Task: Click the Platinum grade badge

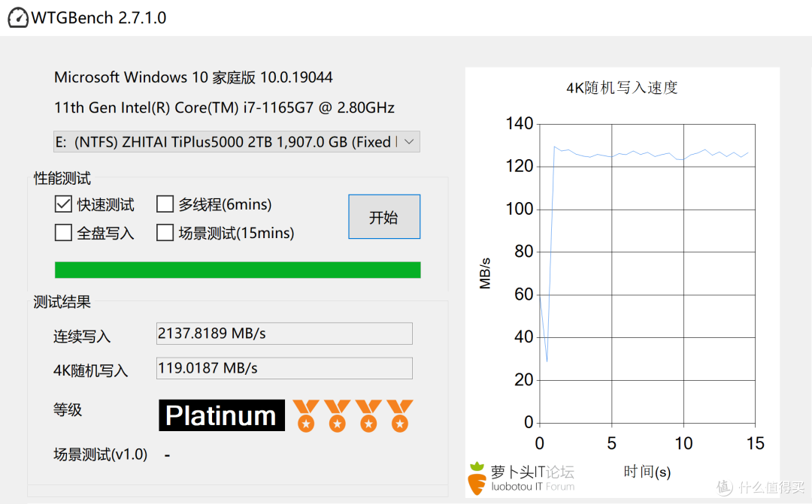Action: 222,415
